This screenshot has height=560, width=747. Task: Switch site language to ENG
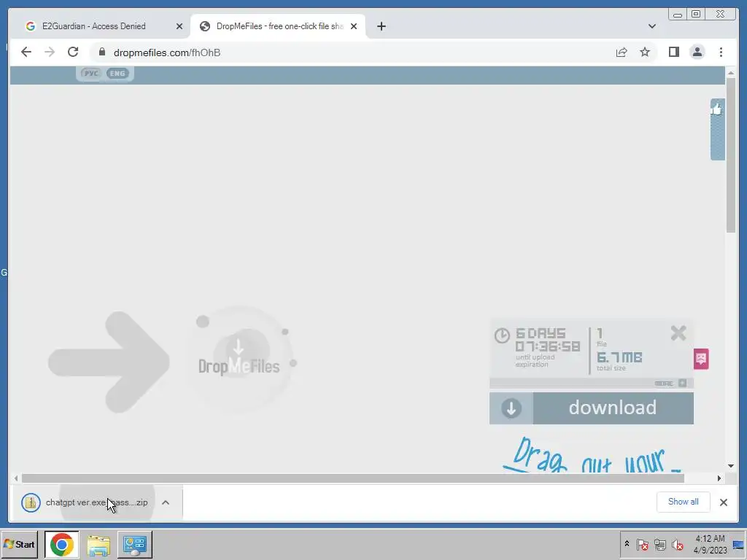117,74
